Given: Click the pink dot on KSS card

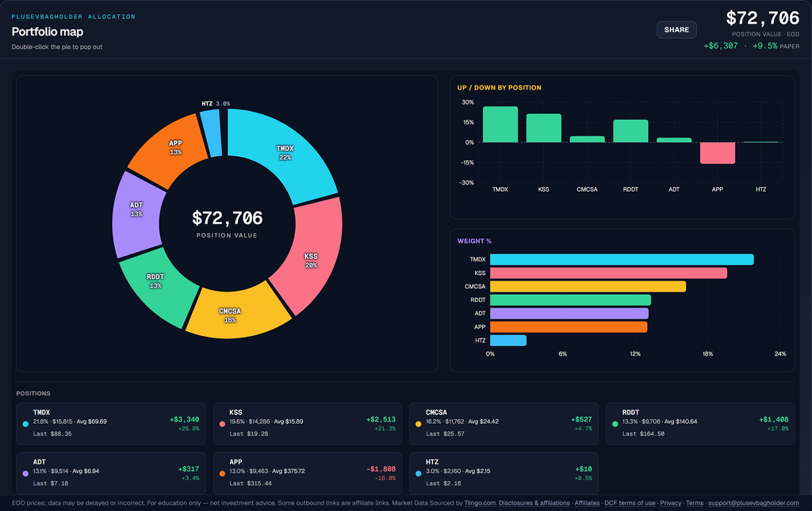Looking at the screenshot, I should (x=222, y=424).
